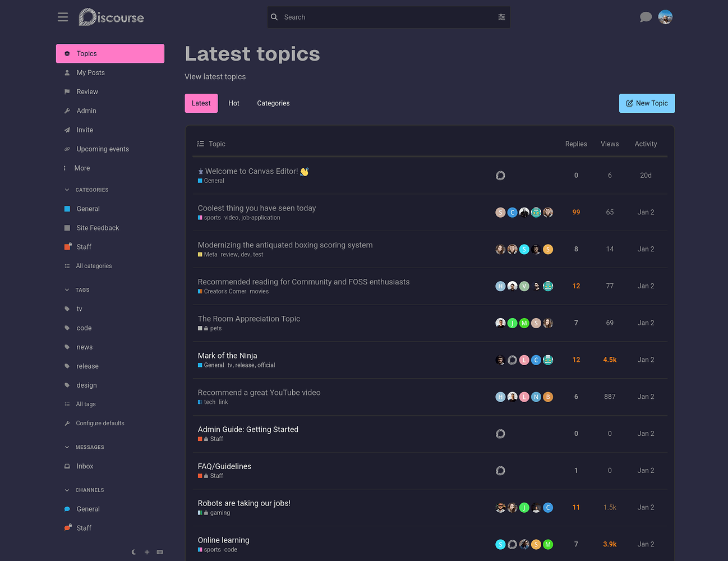Open search filter options icon

[501, 17]
